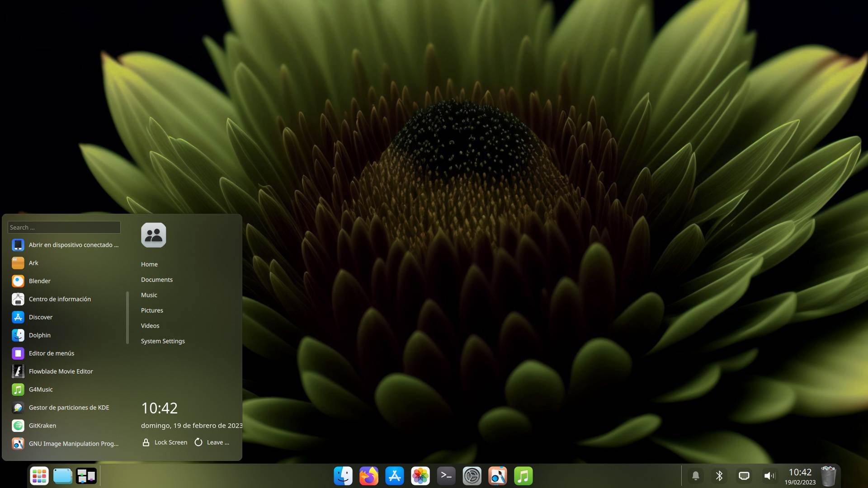Launch Flowblade Movie Editor
The image size is (868, 488).
pos(66,371)
